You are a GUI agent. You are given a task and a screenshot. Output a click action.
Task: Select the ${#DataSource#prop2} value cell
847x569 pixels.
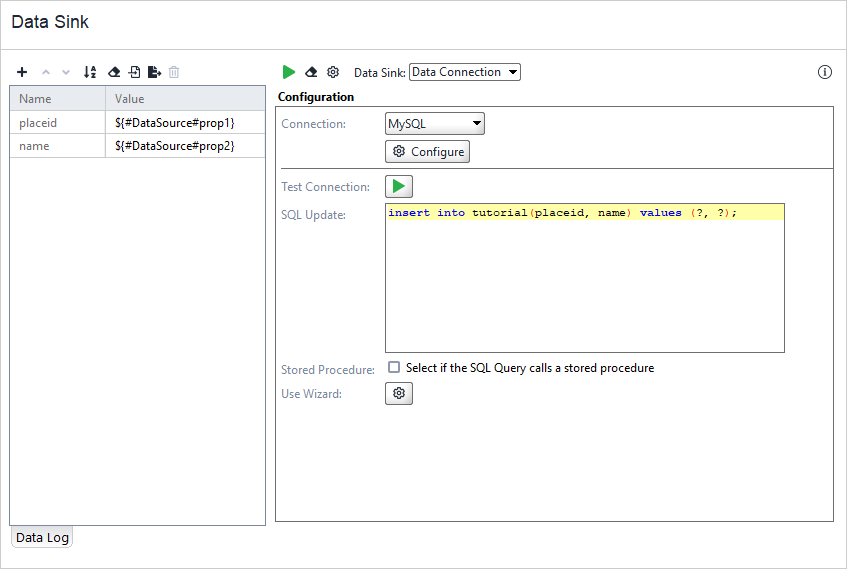point(185,146)
